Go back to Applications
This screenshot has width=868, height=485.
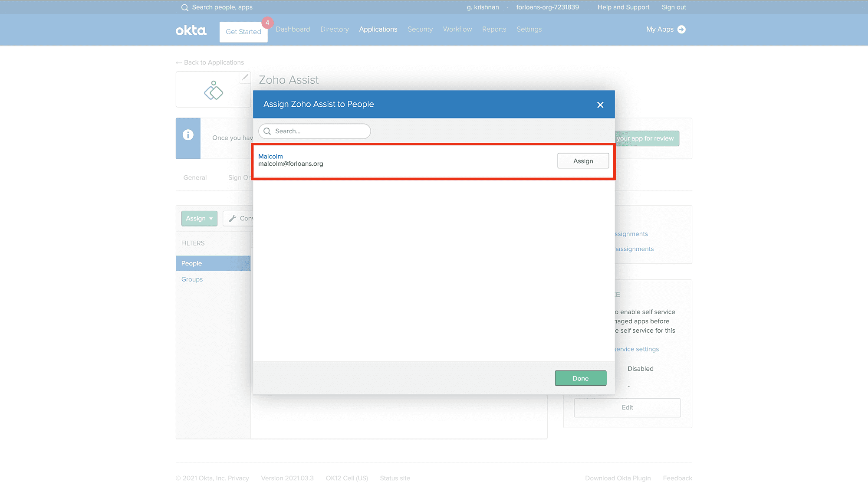click(210, 62)
